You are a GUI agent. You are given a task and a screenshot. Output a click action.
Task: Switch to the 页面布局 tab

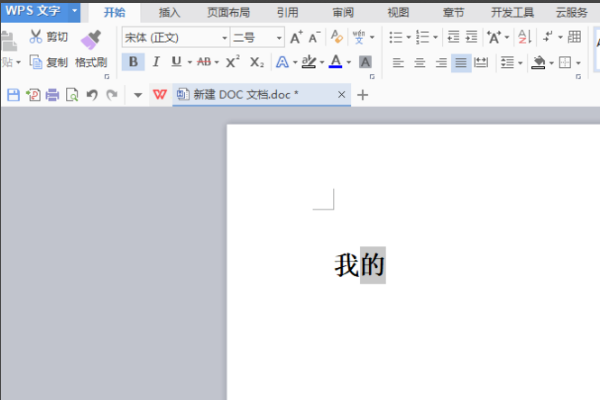coord(228,13)
